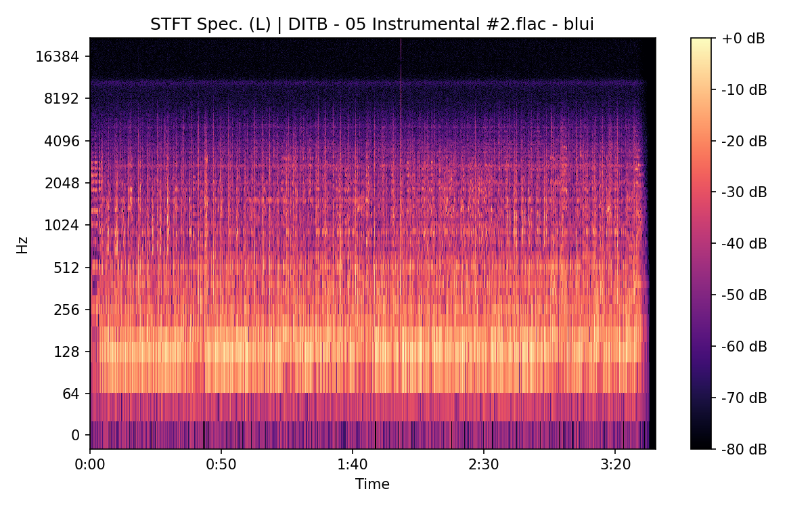Viewport: 812px width, 508px height.
Task: Select the spectrogram image area
Action: [372, 244]
